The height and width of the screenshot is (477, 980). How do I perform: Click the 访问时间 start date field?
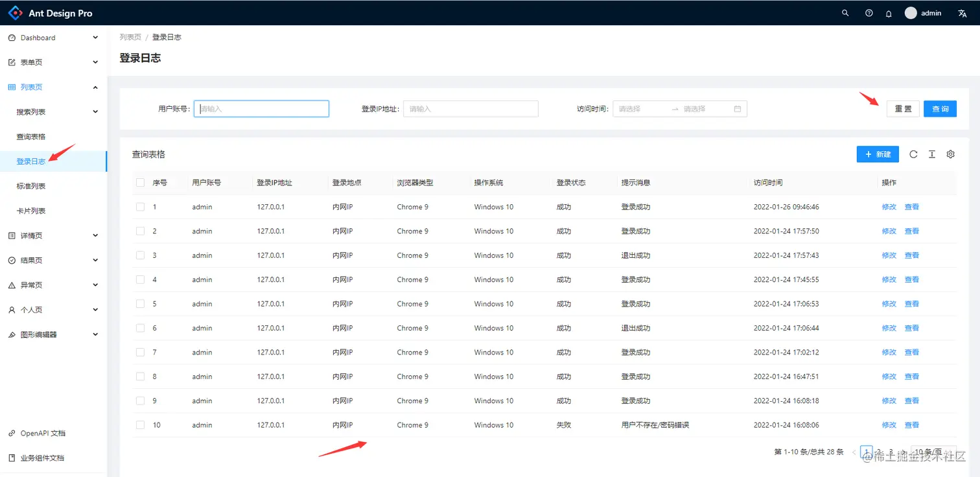point(640,109)
